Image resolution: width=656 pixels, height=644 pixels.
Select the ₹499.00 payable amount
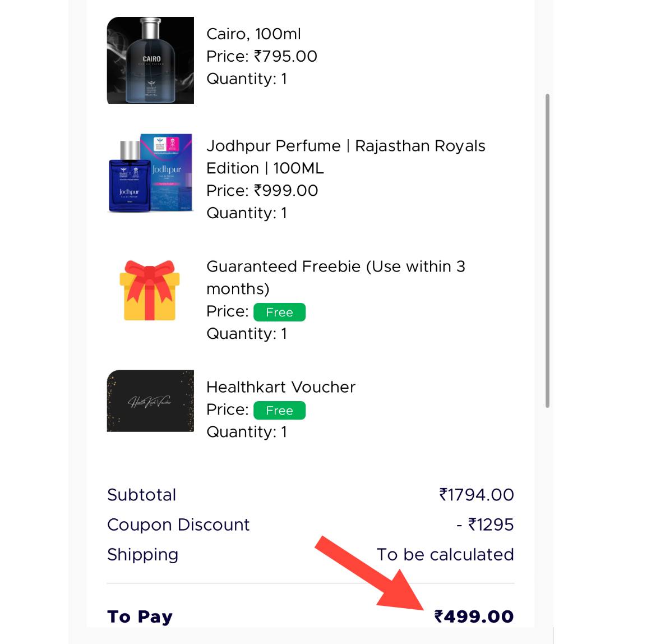pyautogui.click(x=474, y=616)
